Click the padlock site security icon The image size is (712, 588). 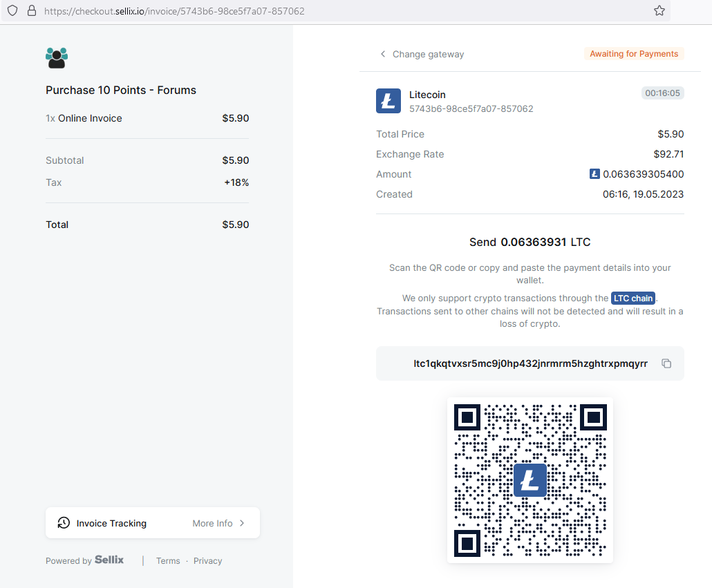31,10
